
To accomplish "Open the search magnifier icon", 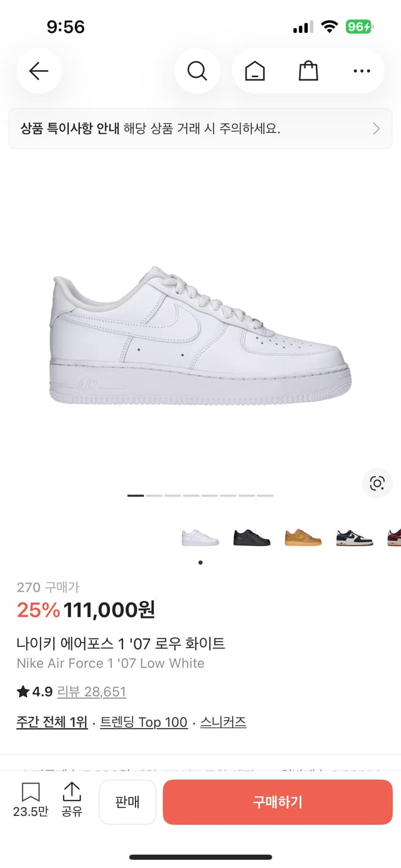I will [197, 71].
